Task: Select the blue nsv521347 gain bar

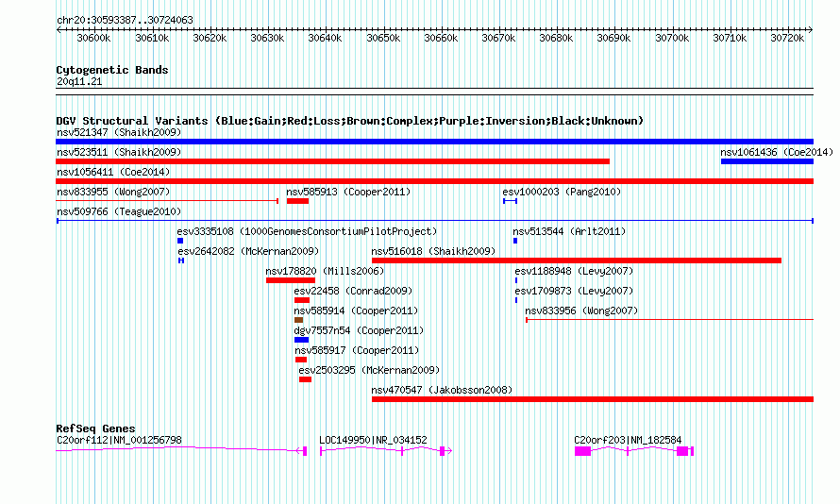Action: tap(434, 142)
